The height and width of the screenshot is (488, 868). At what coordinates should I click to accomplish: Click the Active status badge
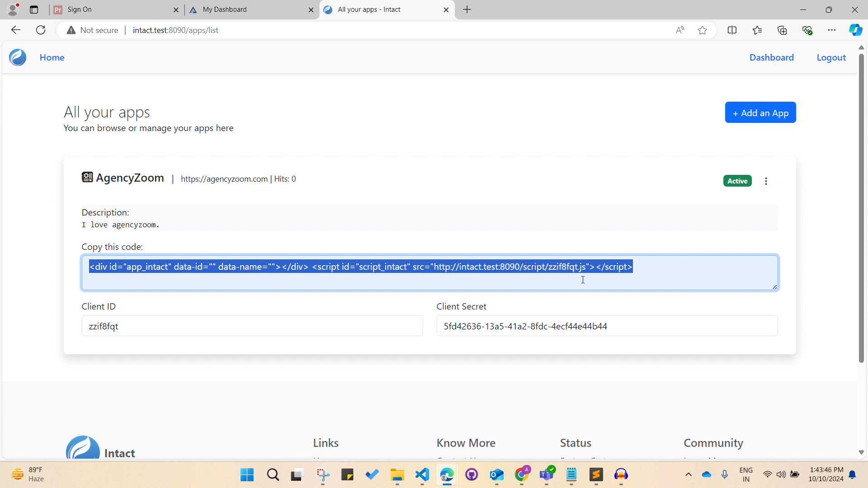[x=737, y=181]
